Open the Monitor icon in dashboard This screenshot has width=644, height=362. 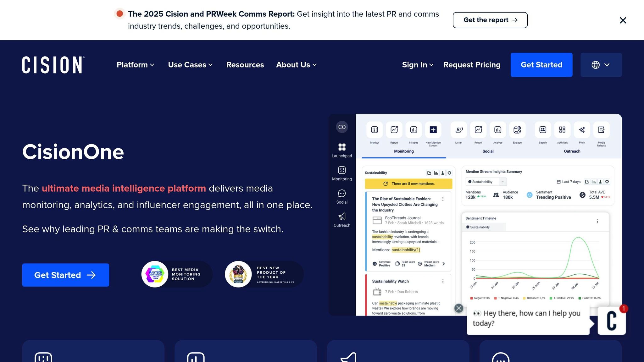[375, 130]
